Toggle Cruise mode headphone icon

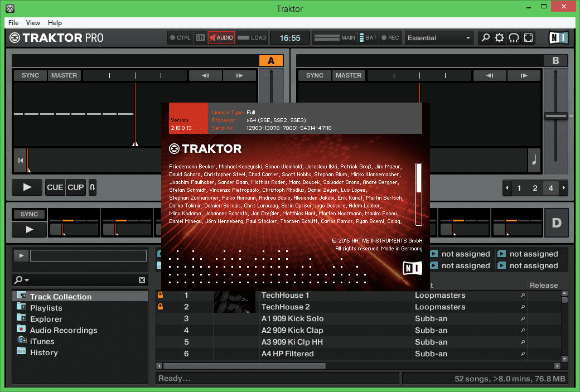click(x=514, y=38)
